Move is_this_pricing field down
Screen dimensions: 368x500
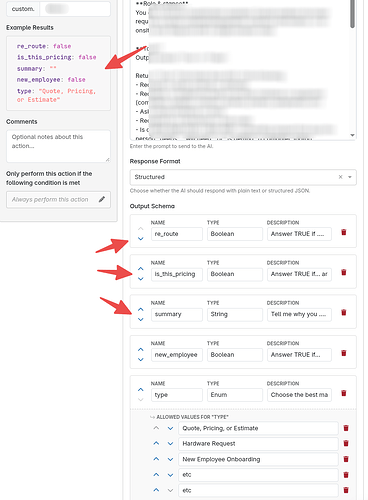tap(141, 279)
